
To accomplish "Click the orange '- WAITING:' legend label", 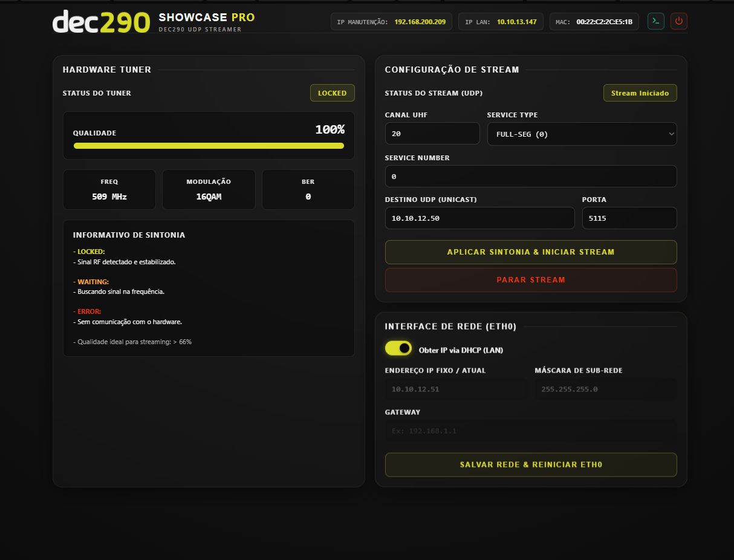I will tap(91, 282).
